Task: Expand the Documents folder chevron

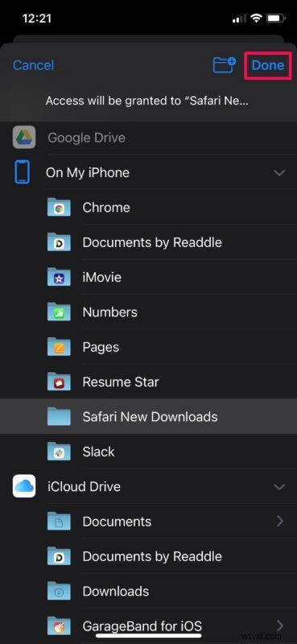Action: tap(280, 521)
